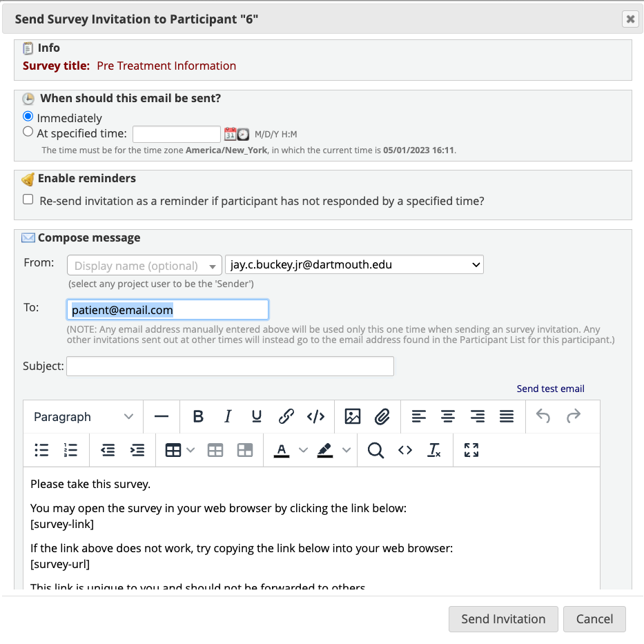Insert a hyperlink into the message
644x644 pixels.
286,416
